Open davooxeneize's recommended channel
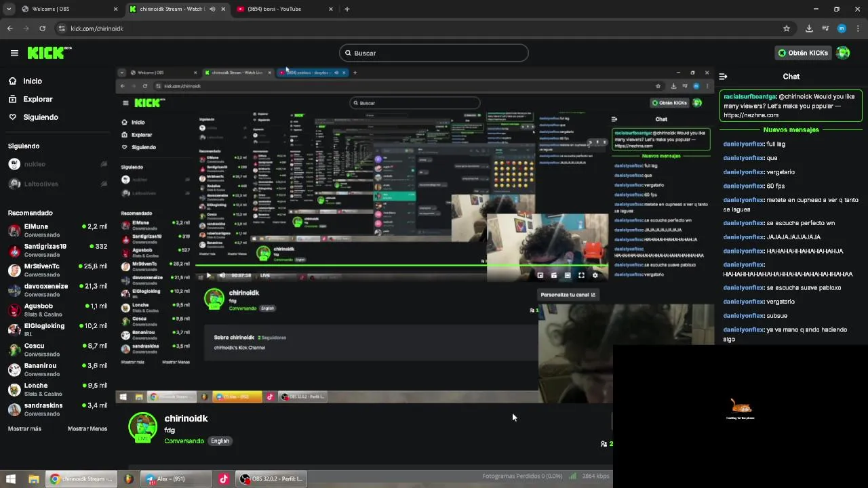The width and height of the screenshot is (868, 488). tap(58, 290)
